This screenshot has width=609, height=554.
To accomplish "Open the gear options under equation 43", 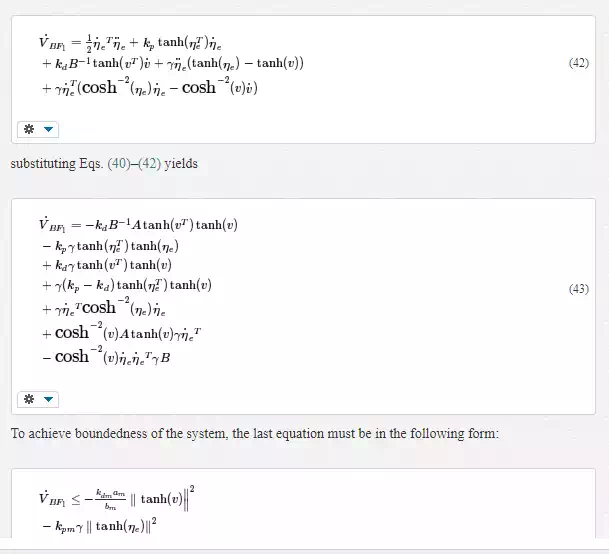I will pos(29,399).
